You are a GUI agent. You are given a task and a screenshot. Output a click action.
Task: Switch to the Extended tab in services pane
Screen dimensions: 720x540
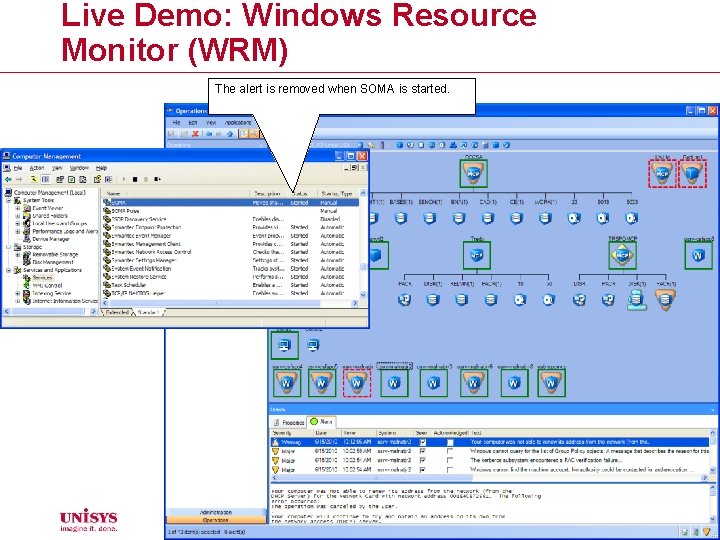point(117,312)
